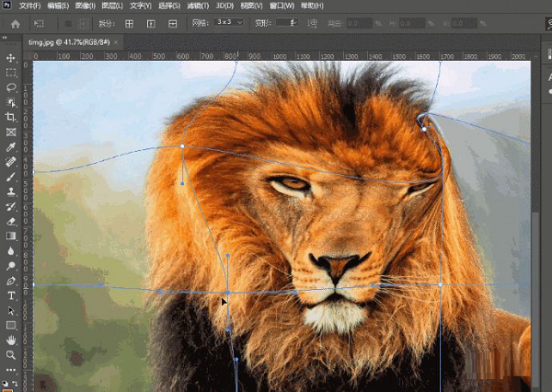
Task: Choose the Hand tool
Action: coord(11,340)
